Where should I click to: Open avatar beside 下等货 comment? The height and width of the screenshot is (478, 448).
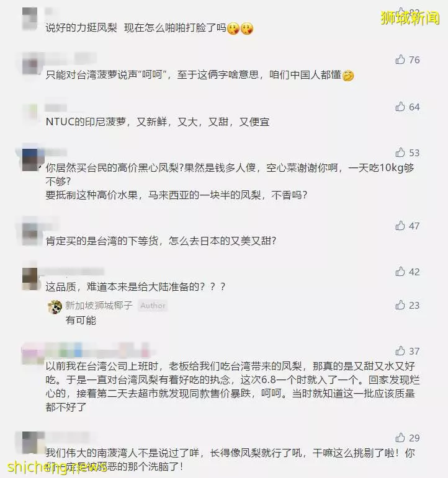(x=30, y=234)
